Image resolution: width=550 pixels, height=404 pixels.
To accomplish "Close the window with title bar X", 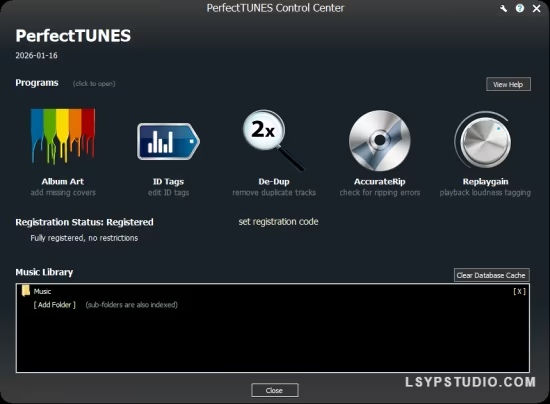I will [536, 8].
